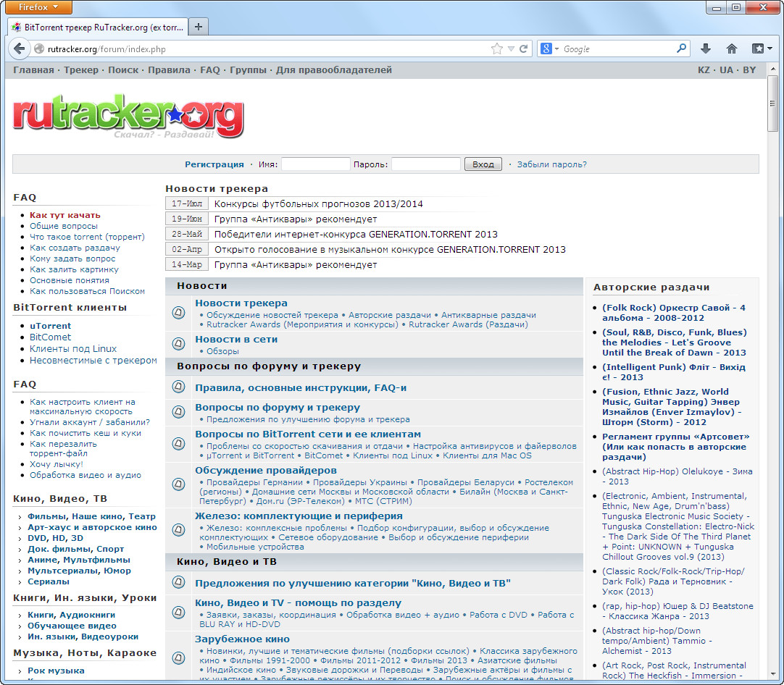Image resolution: width=784 pixels, height=685 pixels.
Task: Click the forum icon beside Железо: комплектующие
Action: click(x=178, y=529)
